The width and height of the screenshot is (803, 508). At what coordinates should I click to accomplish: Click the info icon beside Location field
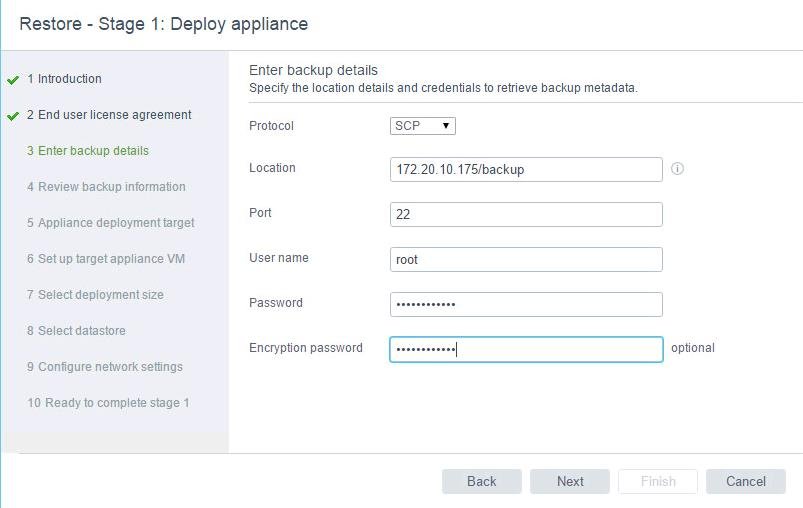pos(677,169)
